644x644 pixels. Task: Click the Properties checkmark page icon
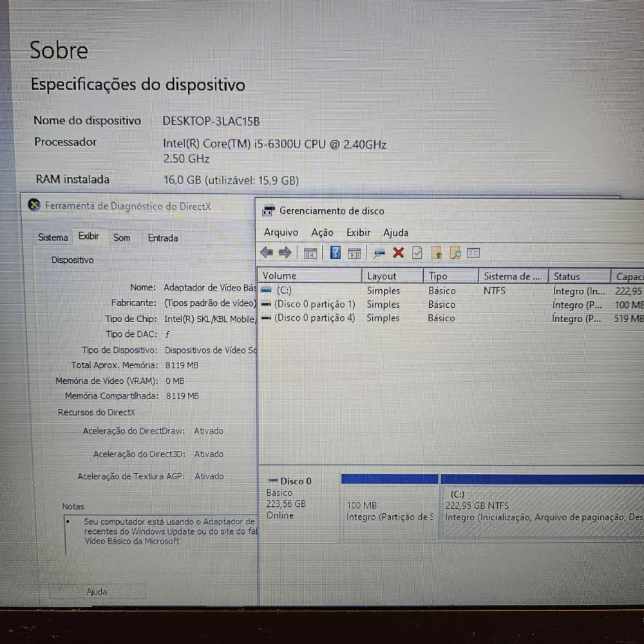pyautogui.click(x=417, y=252)
